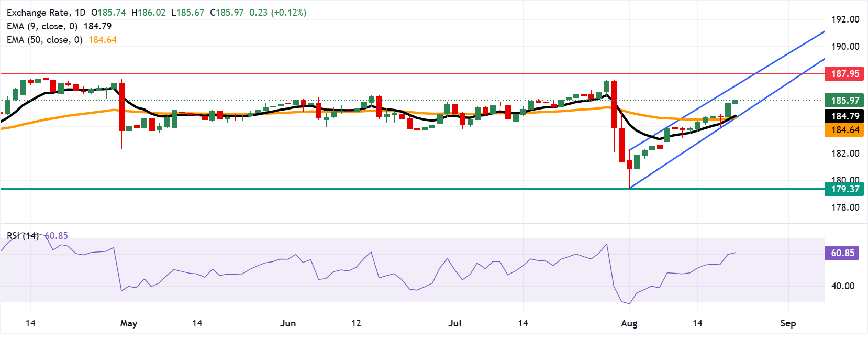This screenshot has height=339, width=868.
Task: Click the 192.00 price axis label
Action: coord(845,19)
